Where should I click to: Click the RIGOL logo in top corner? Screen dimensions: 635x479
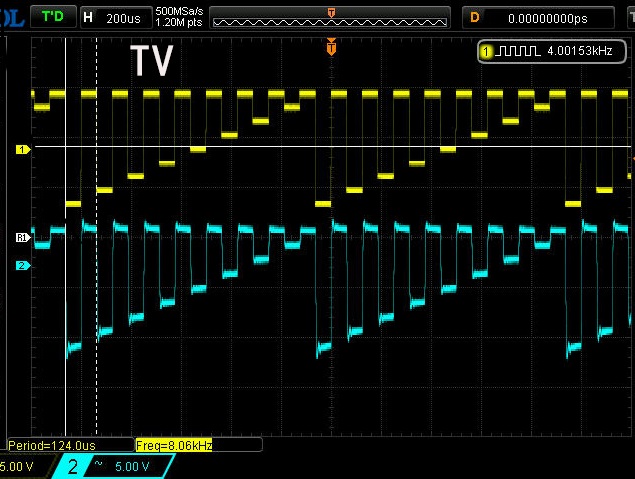click(x=12, y=17)
